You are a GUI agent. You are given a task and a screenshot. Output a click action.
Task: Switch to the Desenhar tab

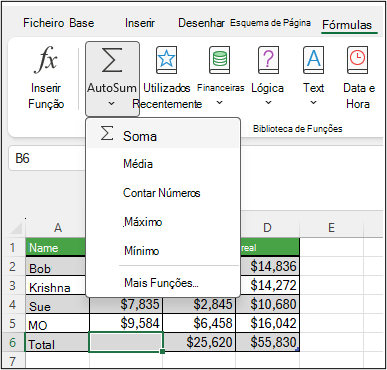click(201, 23)
